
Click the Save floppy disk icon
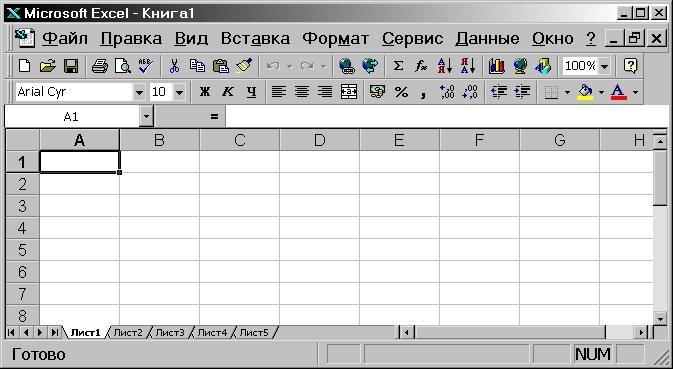click(71, 66)
